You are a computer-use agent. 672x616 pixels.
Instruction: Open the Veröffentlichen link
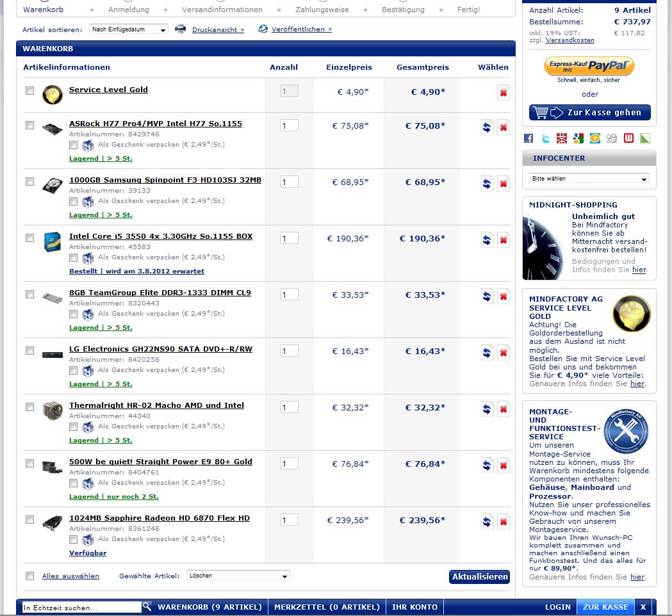coord(302,29)
